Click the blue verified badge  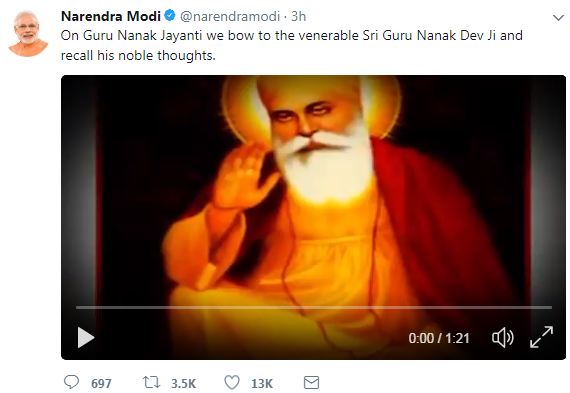click(x=170, y=16)
